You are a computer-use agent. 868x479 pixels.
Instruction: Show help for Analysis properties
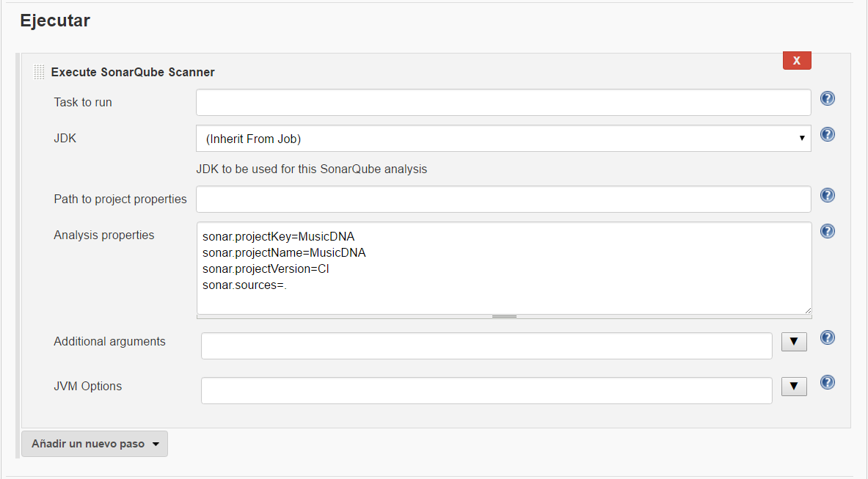(828, 231)
